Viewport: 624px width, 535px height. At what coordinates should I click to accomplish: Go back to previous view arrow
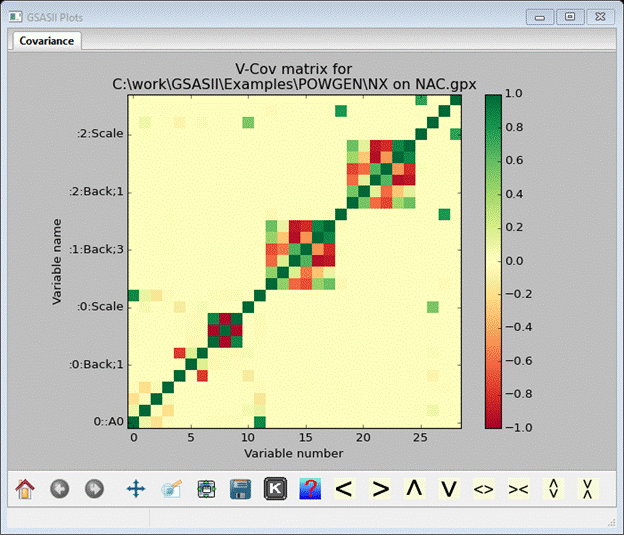click(x=59, y=489)
